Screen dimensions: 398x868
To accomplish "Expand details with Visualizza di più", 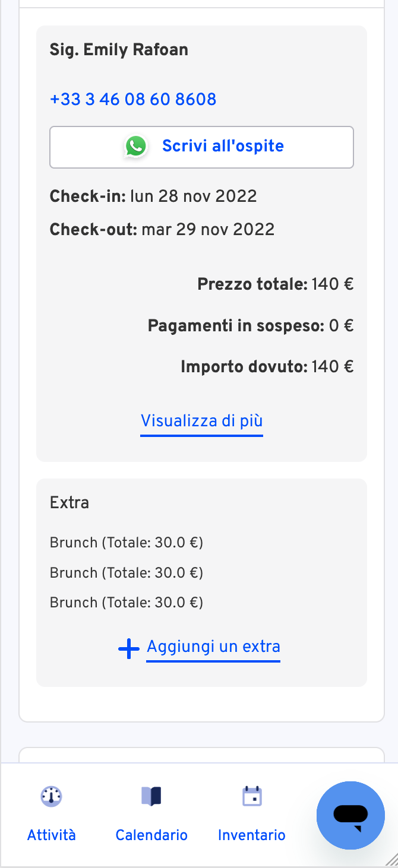I will point(201,421).
